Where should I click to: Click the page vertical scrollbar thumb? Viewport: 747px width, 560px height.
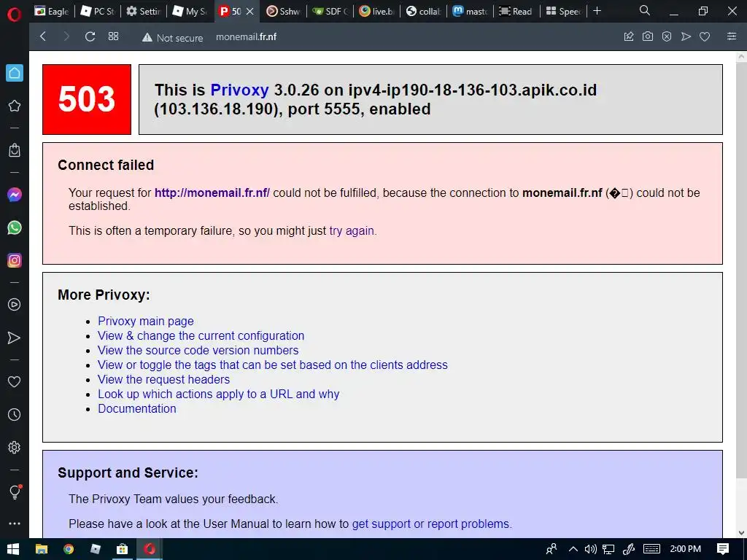pyautogui.click(x=741, y=271)
